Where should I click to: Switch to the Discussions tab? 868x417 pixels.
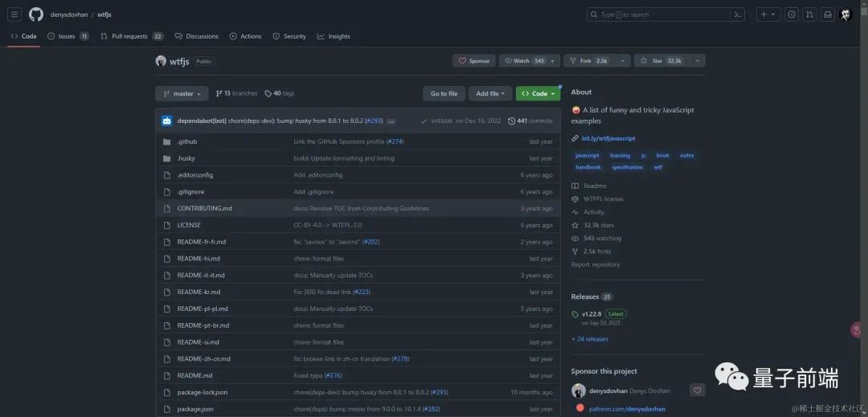point(197,36)
